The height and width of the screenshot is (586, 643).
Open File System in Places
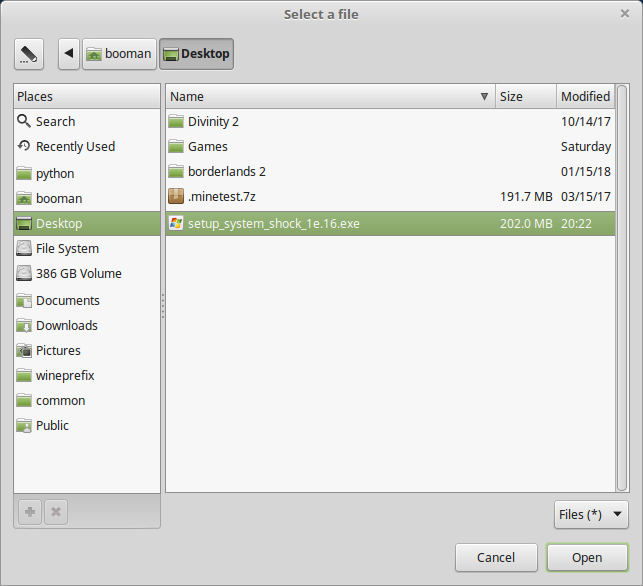[x=87, y=249]
